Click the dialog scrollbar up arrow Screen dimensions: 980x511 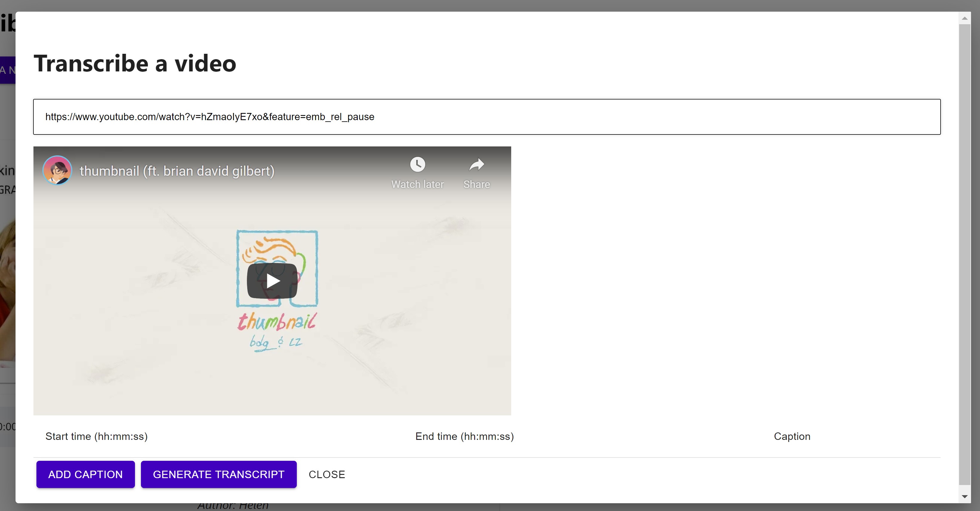pos(964,18)
